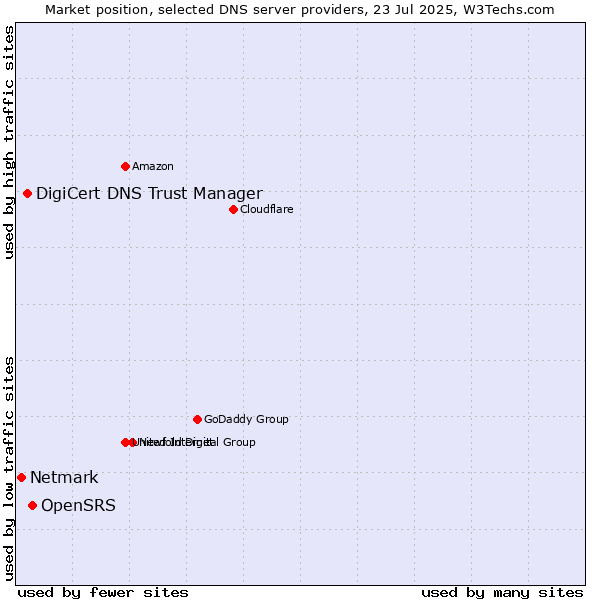Click the Netmark red data point
The height and width of the screenshot is (600, 600).
(x=21, y=478)
